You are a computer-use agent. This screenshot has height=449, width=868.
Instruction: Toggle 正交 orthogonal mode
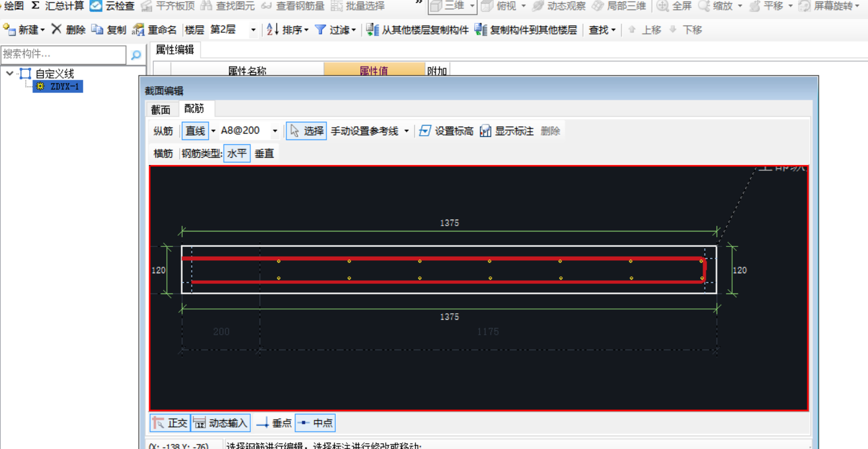coord(170,423)
